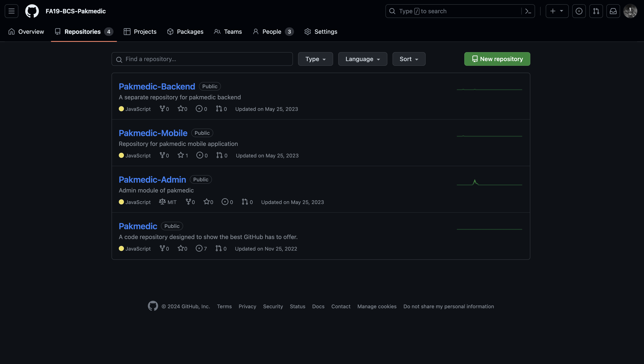Open the Pakmedic-Backend repository
Image resolution: width=644 pixels, height=364 pixels.
pyautogui.click(x=157, y=87)
